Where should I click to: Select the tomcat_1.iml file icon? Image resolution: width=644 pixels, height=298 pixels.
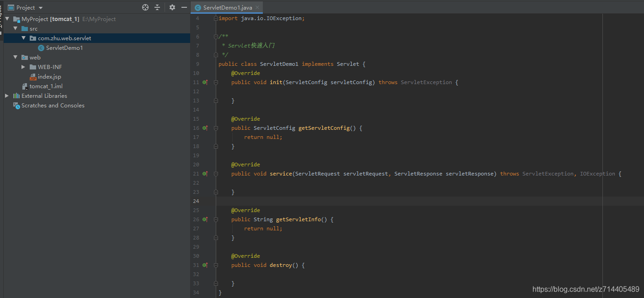pyautogui.click(x=25, y=86)
